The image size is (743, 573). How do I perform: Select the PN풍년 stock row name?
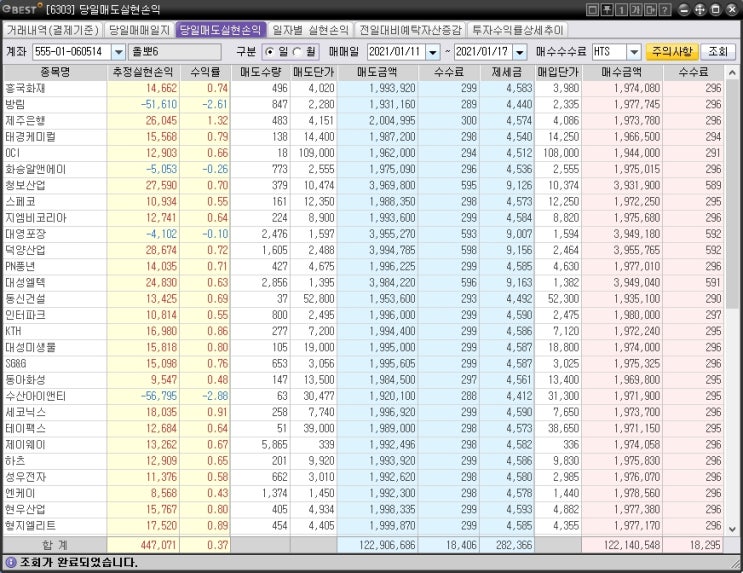coord(20,266)
